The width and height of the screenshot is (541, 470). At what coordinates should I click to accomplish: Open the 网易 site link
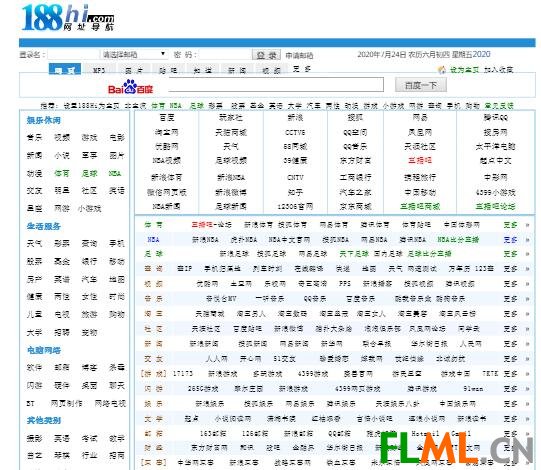(x=420, y=118)
